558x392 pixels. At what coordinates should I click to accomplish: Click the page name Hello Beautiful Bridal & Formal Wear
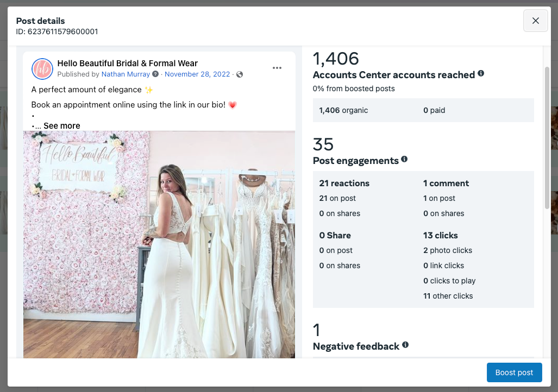(127, 64)
